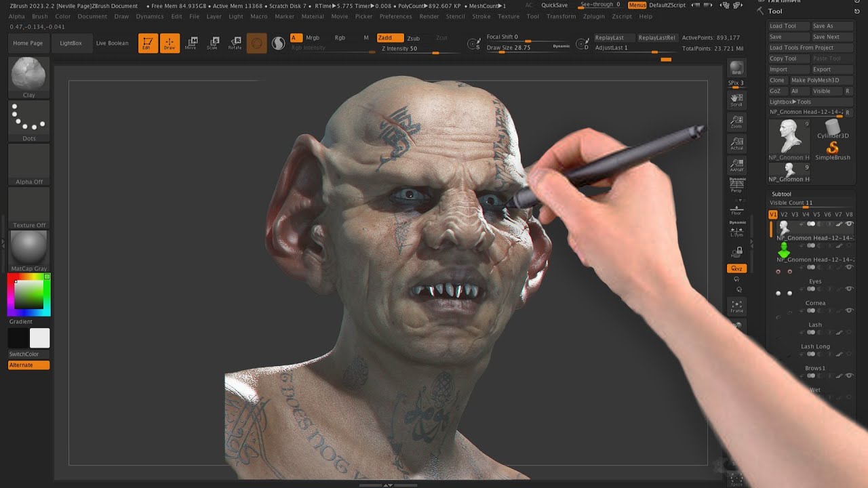Toggle Zadd sculpt mode
The width and height of the screenshot is (868, 488).
click(390, 38)
